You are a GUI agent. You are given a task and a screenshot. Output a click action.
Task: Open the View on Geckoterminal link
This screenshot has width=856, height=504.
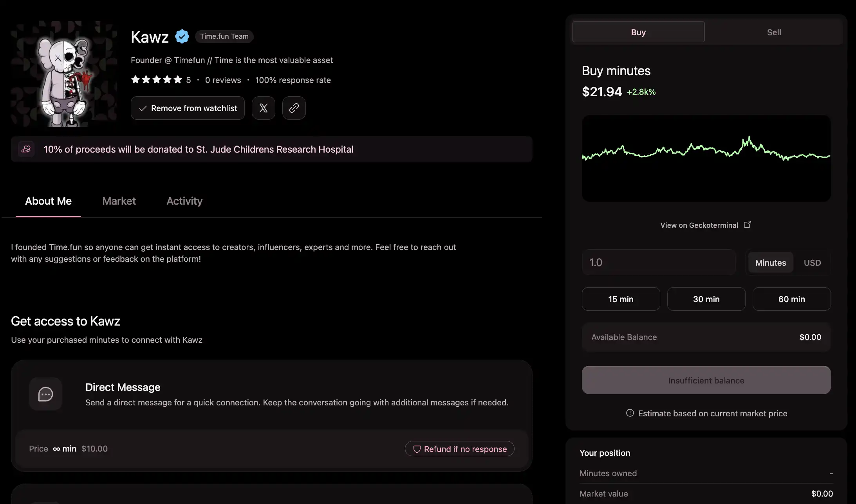coord(699,225)
